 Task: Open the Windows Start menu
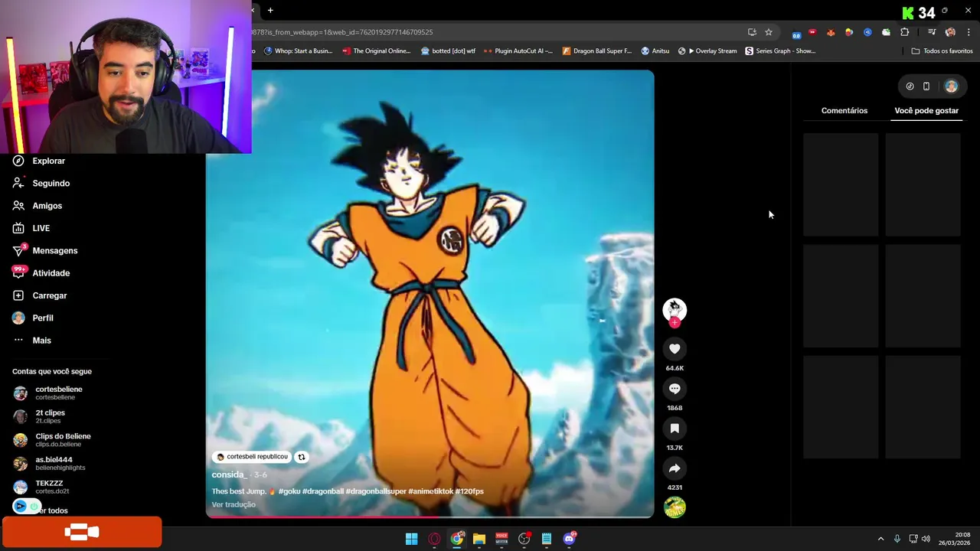point(411,539)
